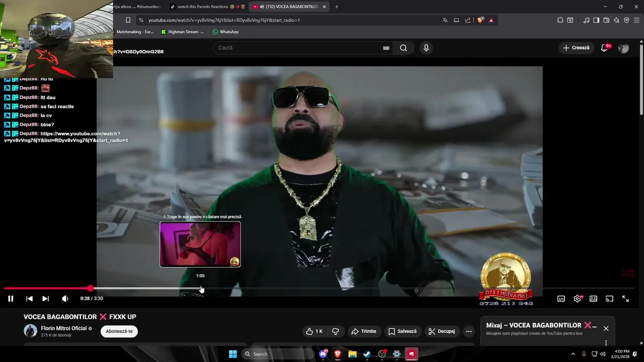Click the pink seek preview thumbnail
Image resolution: width=644 pixels, height=362 pixels.
200,244
